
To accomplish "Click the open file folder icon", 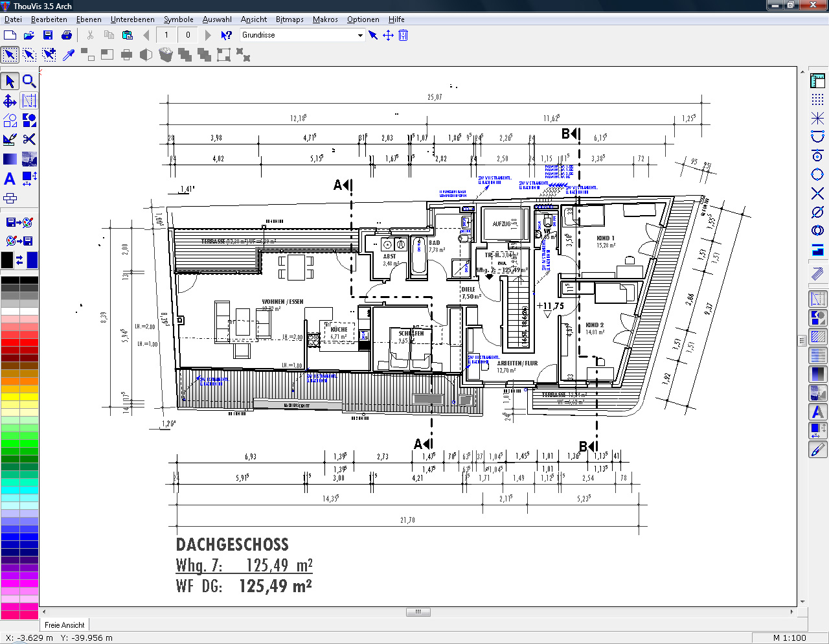I will (29, 35).
